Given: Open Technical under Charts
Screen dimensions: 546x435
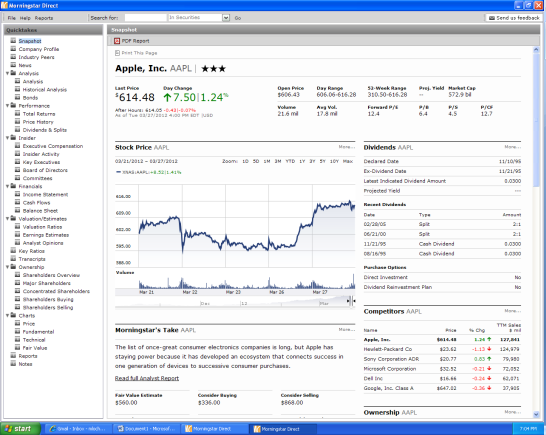Looking at the screenshot, I should point(34,340).
